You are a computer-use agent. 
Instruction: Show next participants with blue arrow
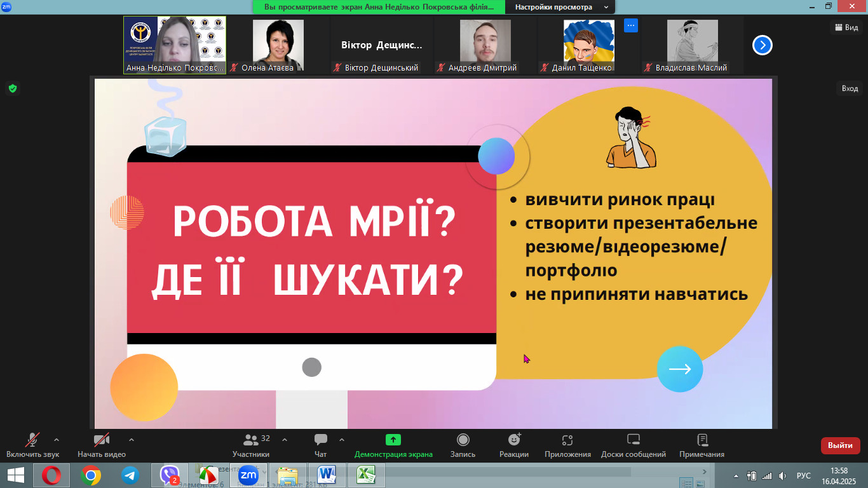pos(763,45)
